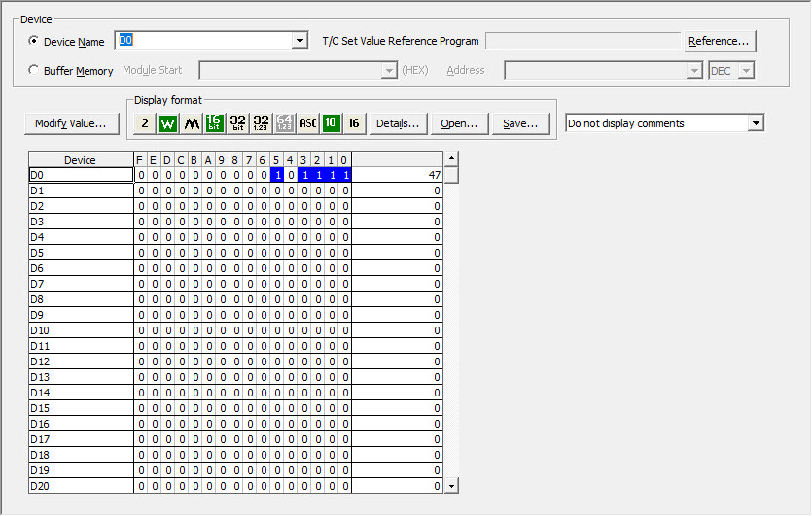Viewport: 812px width, 516px height.
Task: Select the D16 device row label
Action: 82,424
